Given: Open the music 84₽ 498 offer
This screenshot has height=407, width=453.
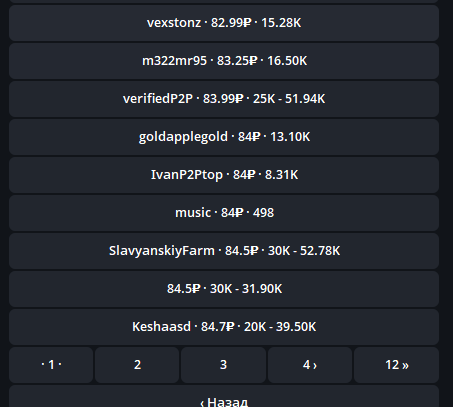Looking at the screenshot, I should click(224, 213).
